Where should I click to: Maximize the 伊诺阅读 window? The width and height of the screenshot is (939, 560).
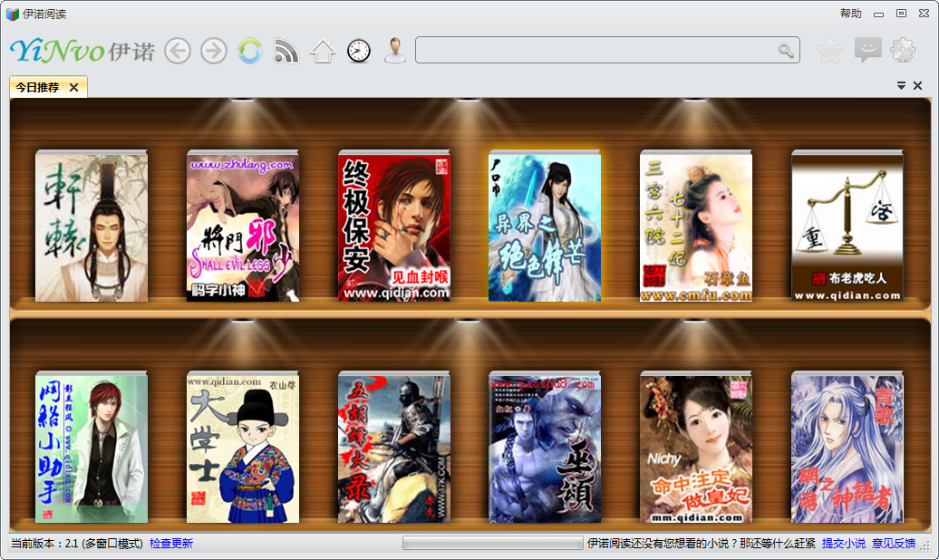tap(901, 14)
